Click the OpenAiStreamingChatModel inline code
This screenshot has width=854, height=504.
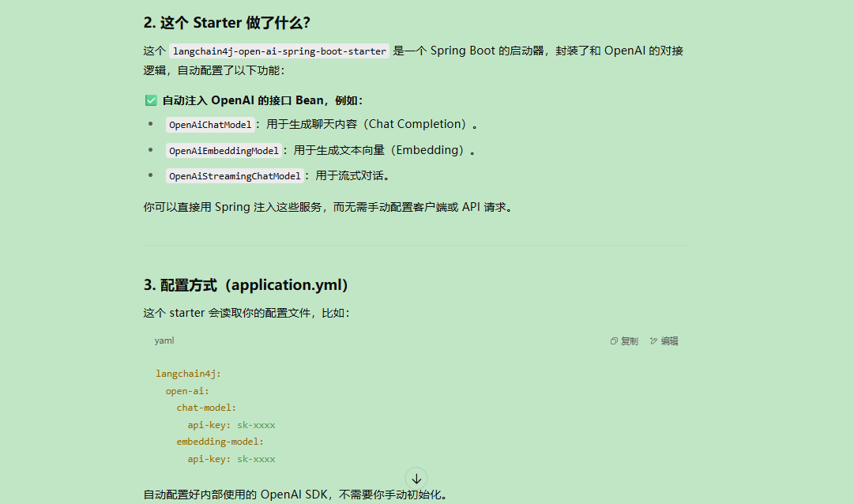click(x=235, y=176)
